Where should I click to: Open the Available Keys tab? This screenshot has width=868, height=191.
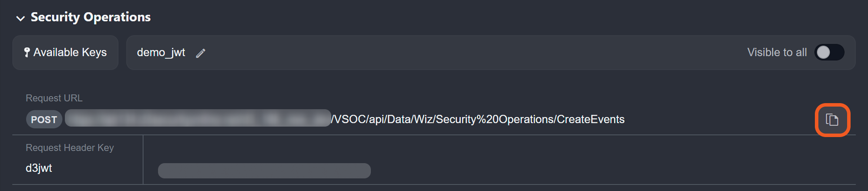tap(66, 53)
